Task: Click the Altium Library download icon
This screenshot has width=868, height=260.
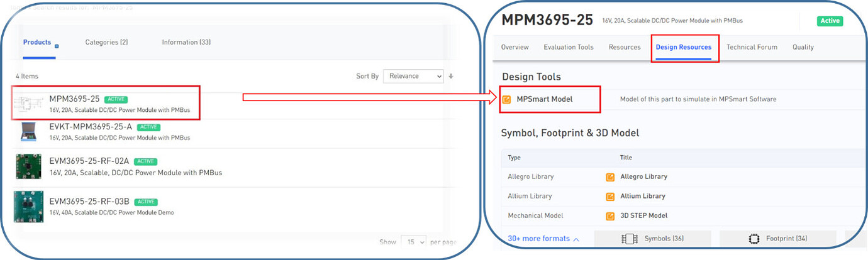Action: pyautogui.click(x=610, y=197)
